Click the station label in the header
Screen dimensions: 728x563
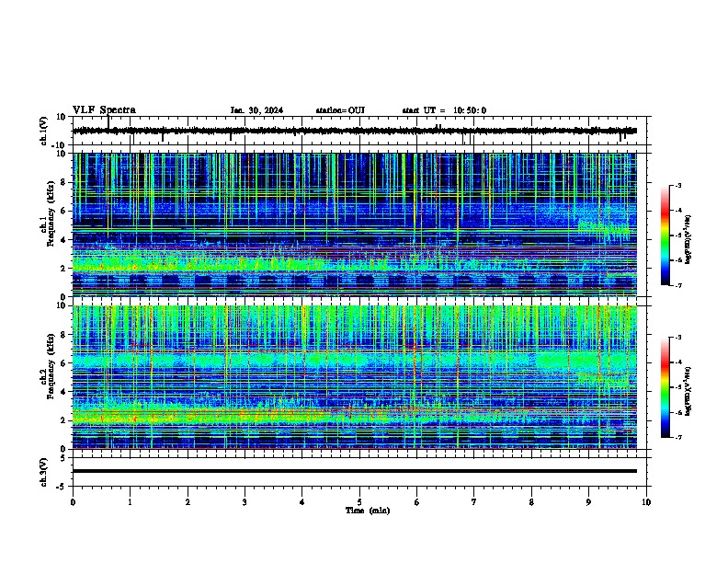click(x=340, y=110)
